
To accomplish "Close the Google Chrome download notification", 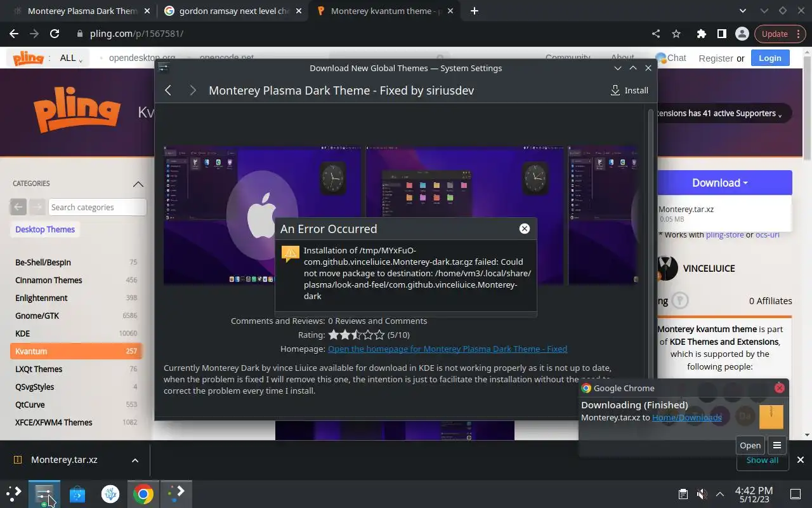I will click(780, 388).
